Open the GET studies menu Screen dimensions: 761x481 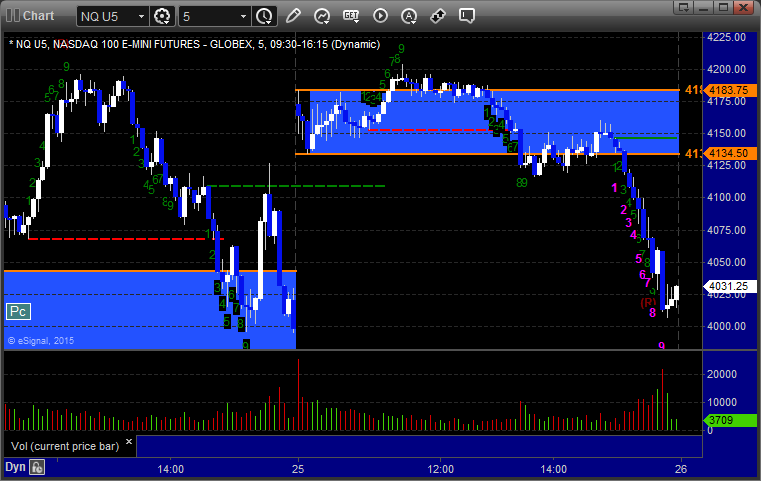point(351,16)
